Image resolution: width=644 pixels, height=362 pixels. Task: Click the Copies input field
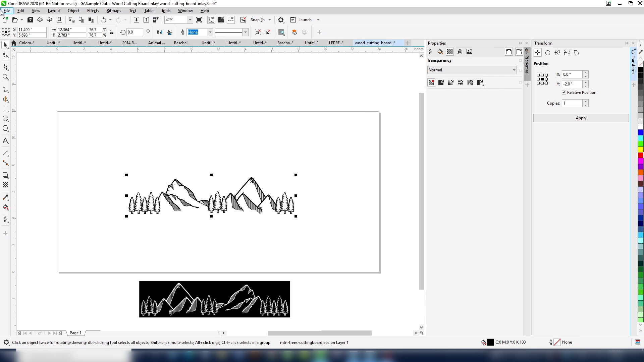pyautogui.click(x=572, y=103)
